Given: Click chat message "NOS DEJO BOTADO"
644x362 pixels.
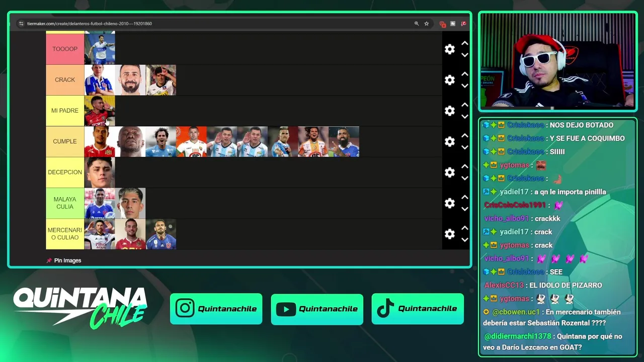Looking at the screenshot, I should (x=582, y=125).
